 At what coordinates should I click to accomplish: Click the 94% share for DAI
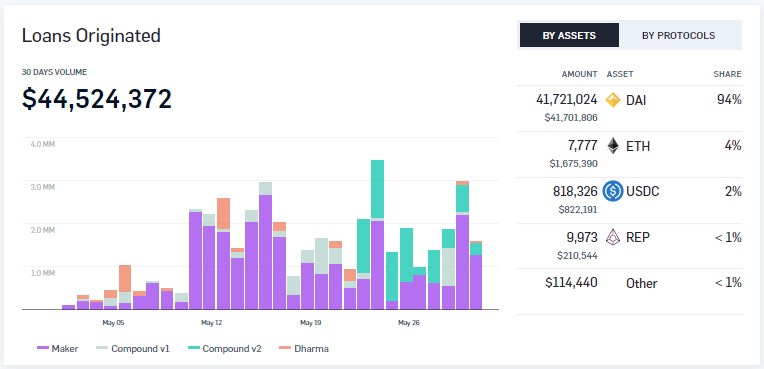coord(729,100)
